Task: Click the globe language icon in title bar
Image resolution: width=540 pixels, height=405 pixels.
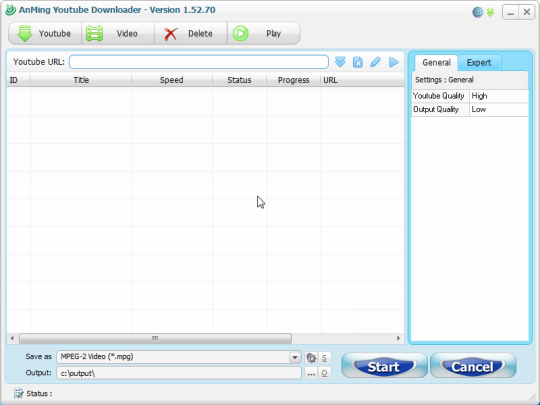Action: point(477,12)
